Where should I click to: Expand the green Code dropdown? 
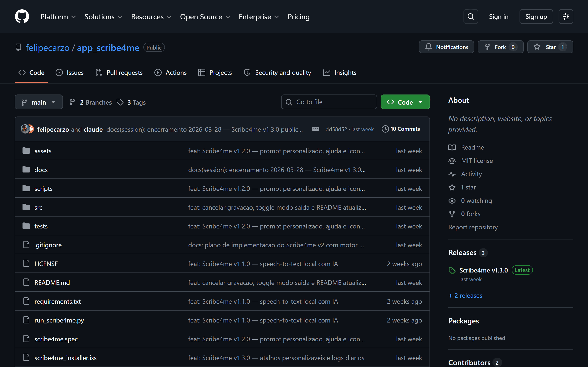(405, 102)
